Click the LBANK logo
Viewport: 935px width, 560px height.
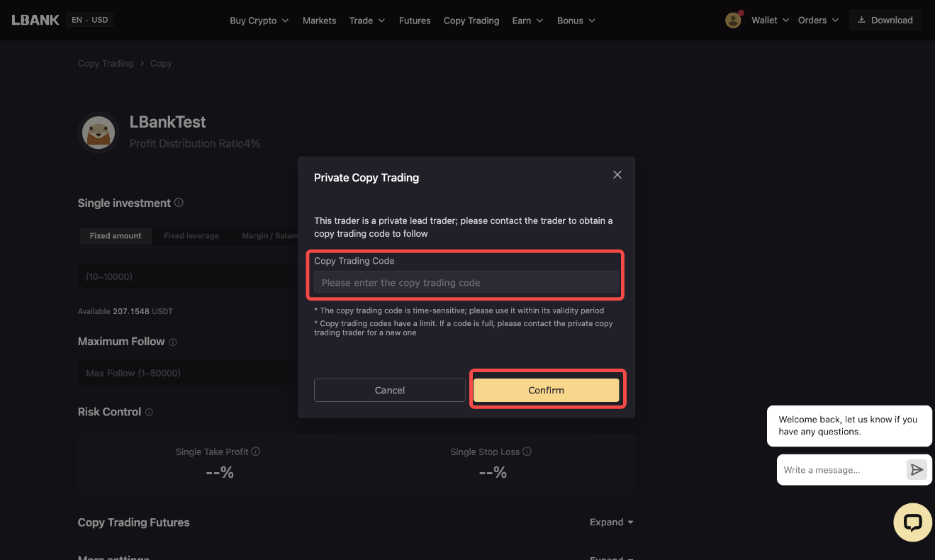(35, 20)
